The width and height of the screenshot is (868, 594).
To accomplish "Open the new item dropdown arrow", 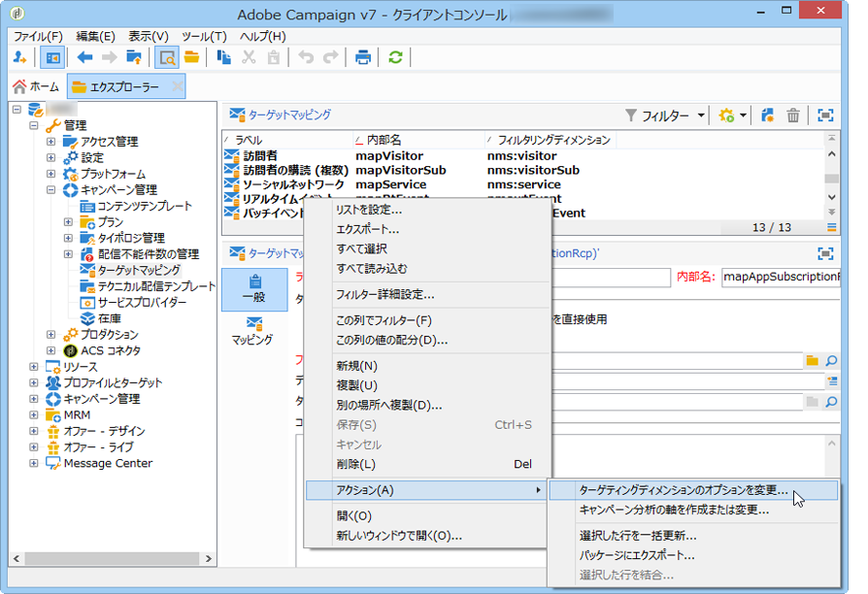I will tap(743, 115).
